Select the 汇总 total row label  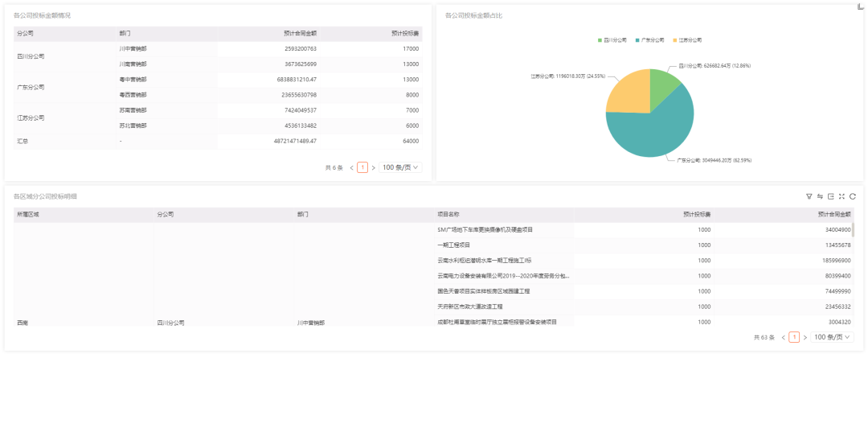coord(23,142)
